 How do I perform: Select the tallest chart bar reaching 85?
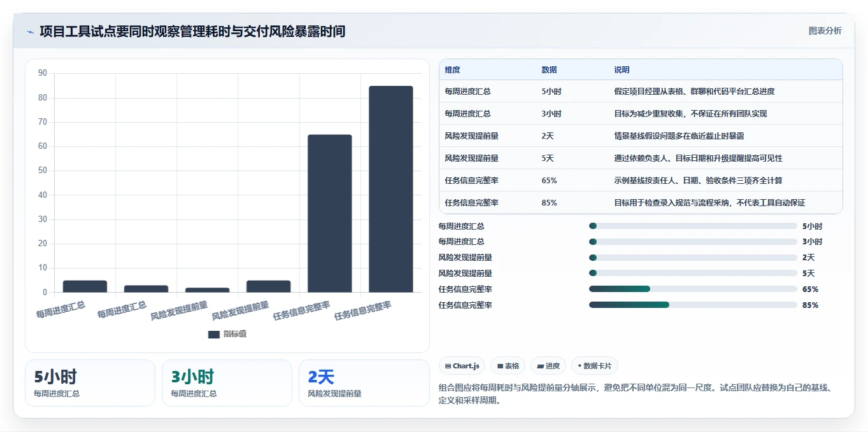(x=391, y=189)
